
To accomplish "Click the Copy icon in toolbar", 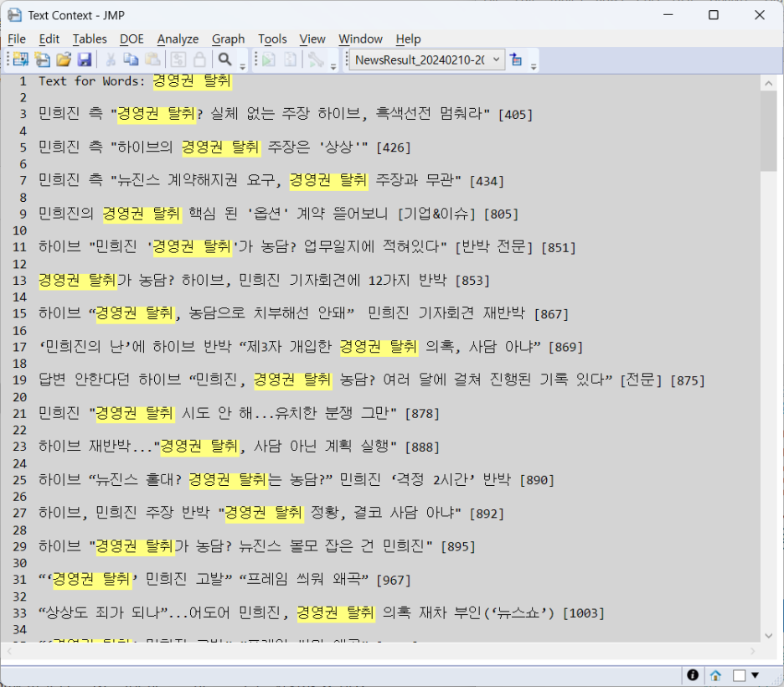I will pos(131,59).
